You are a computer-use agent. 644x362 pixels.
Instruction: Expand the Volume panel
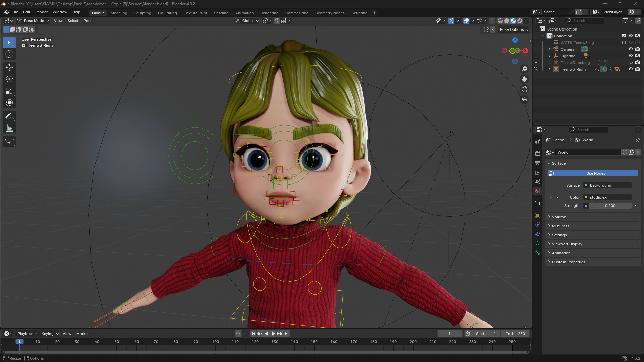593,217
